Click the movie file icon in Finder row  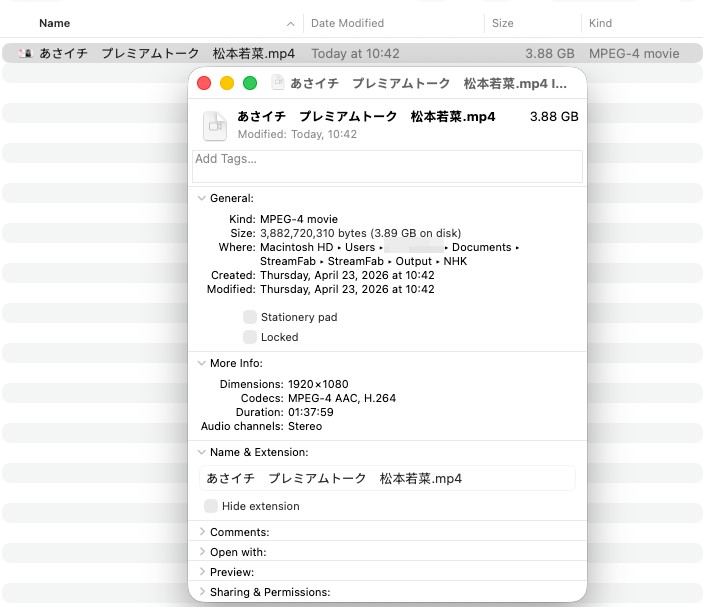pos(25,53)
